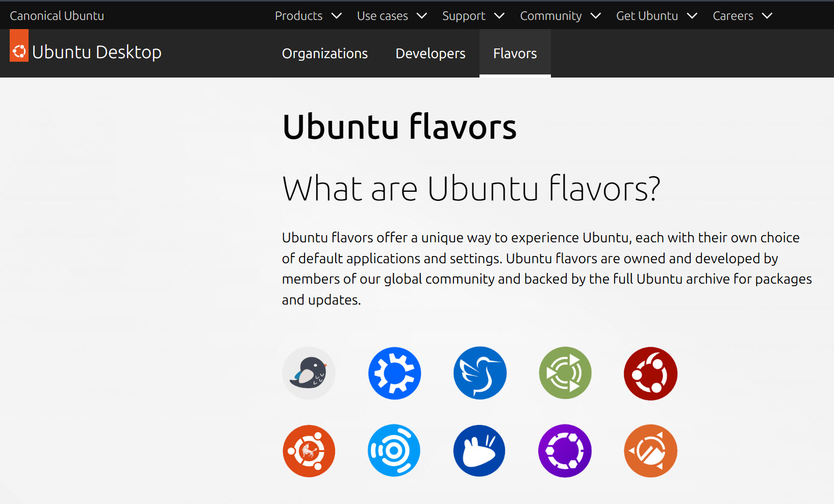Expand the Support navigation dropdown
This screenshot has width=834, height=504.
(473, 16)
